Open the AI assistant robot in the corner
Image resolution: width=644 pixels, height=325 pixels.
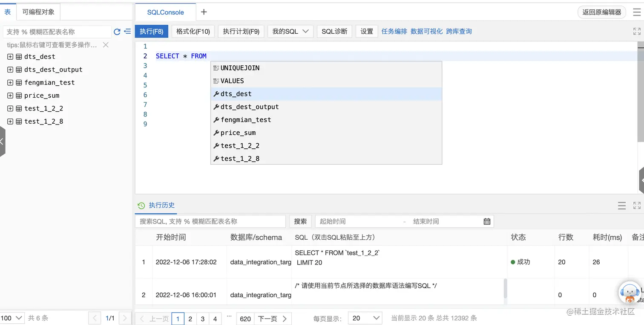pos(630,293)
